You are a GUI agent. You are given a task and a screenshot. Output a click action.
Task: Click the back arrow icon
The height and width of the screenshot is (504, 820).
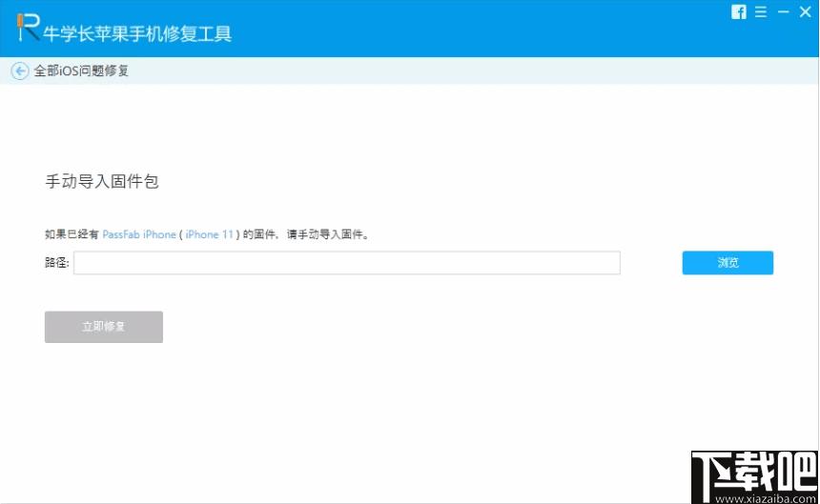click(x=20, y=71)
